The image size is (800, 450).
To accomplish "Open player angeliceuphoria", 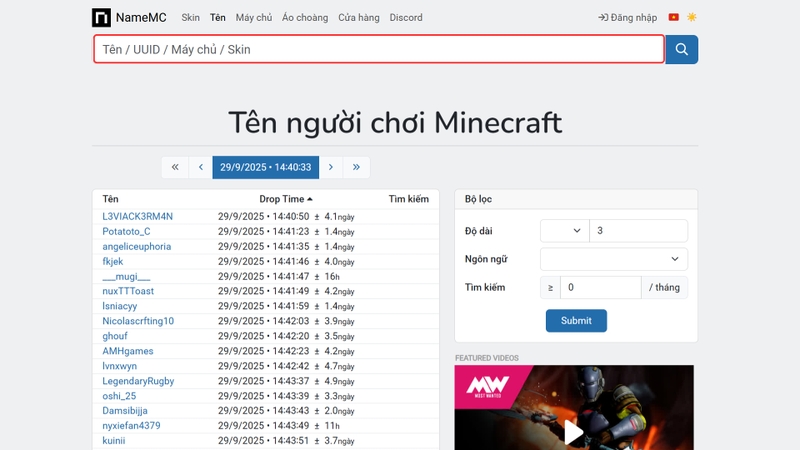I will (137, 246).
